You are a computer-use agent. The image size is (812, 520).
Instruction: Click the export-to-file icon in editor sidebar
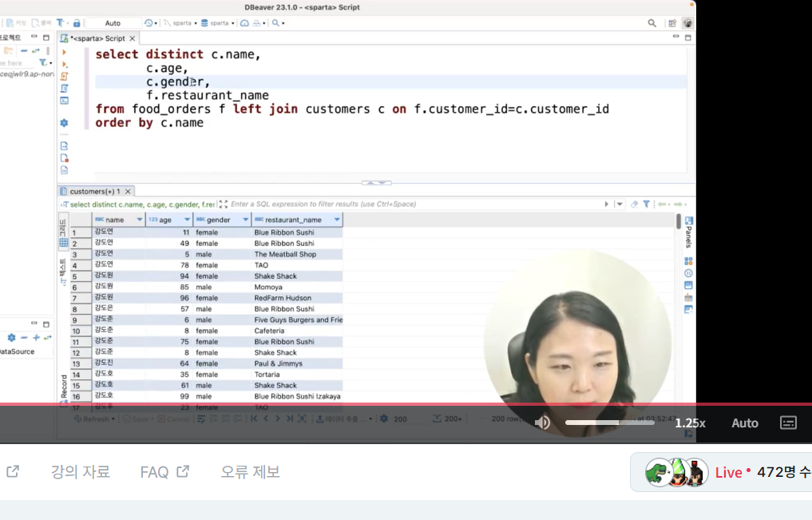coord(64,146)
